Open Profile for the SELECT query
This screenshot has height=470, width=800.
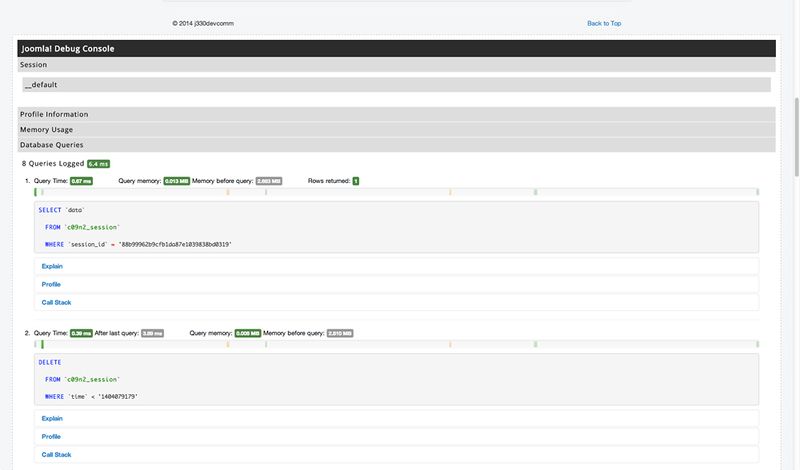51,284
